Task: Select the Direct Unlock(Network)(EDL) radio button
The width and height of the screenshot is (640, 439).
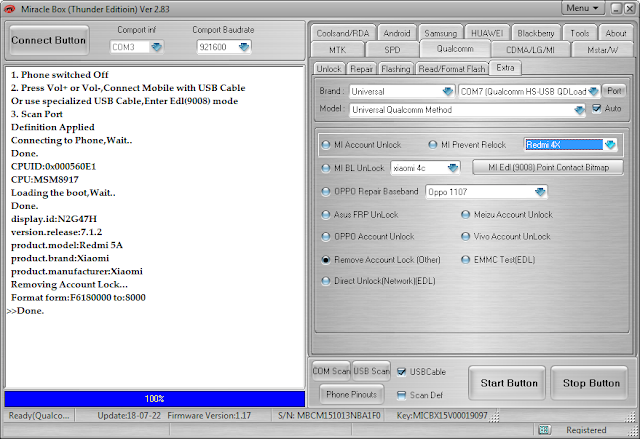Action: click(326, 281)
